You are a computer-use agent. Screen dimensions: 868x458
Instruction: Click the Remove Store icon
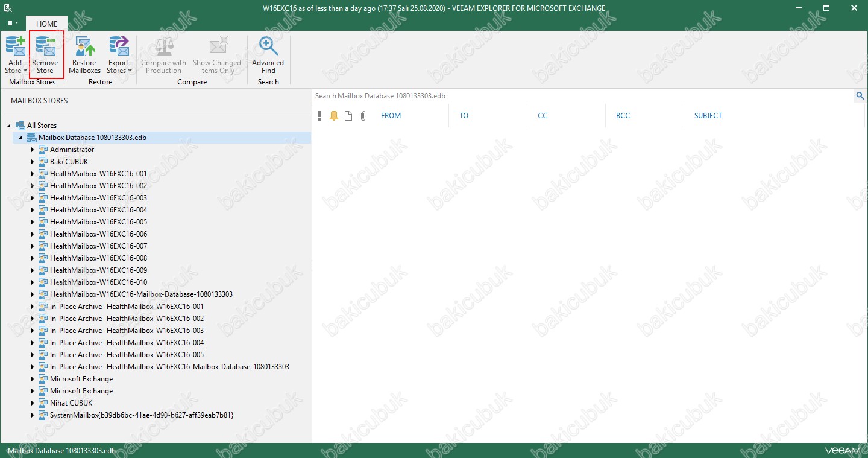[45, 46]
